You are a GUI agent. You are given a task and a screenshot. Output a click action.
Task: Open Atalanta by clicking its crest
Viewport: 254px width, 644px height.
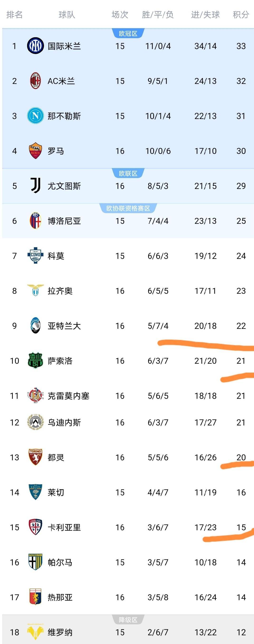pyautogui.click(x=35, y=326)
